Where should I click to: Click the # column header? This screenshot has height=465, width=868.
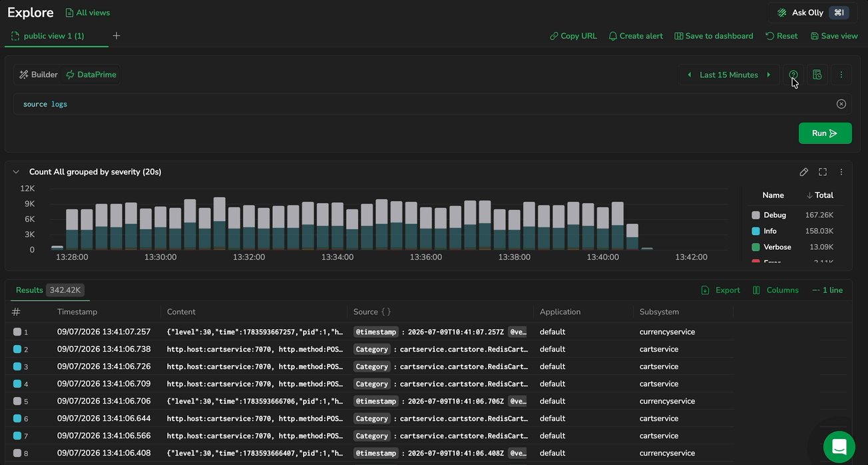pyautogui.click(x=16, y=312)
